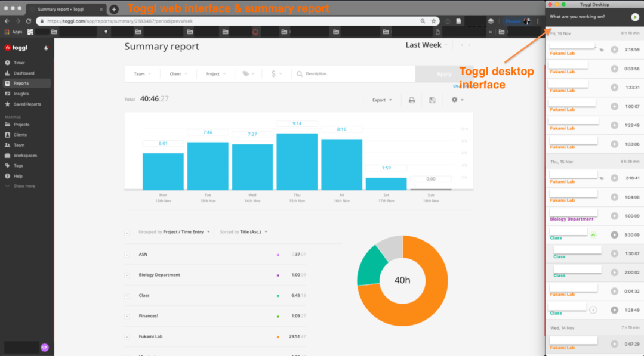Screen dimensions: 644x356
Task: Open the tags filter icon
Action: tap(247, 74)
